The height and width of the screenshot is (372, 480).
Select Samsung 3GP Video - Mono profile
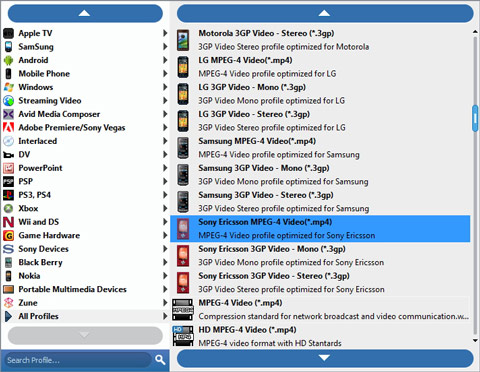tap(320, 175)
